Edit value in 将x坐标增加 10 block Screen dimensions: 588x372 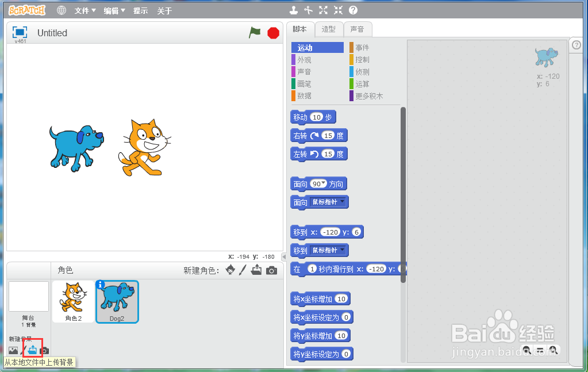point(341,299)
